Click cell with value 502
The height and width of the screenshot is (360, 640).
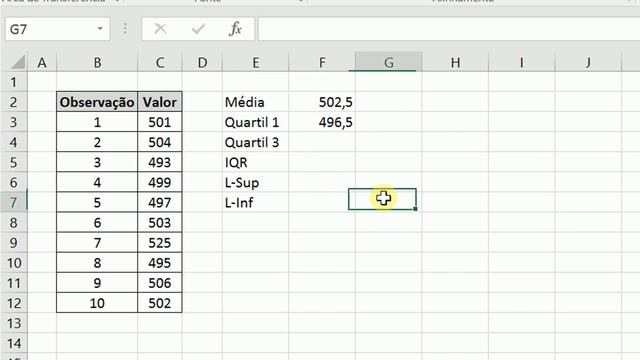click(160, 303)
